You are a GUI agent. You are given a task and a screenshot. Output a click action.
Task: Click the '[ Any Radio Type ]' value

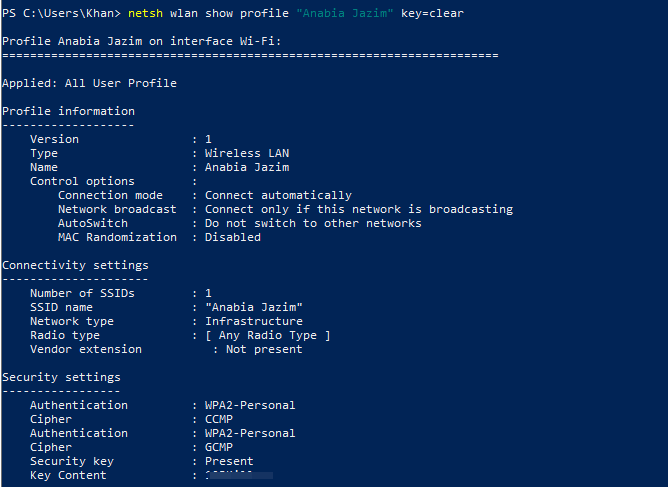pos(267,335)
